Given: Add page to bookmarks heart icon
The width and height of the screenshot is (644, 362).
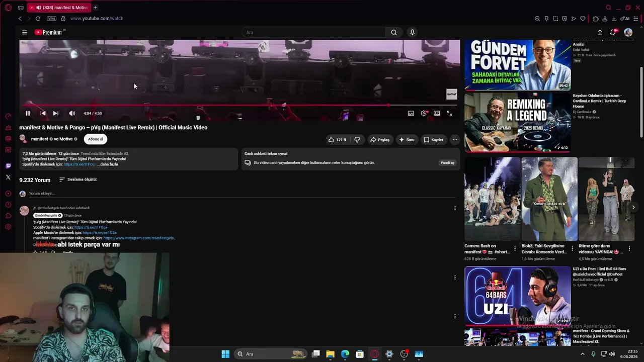Looking at the screenshot, I should (583, 19).
